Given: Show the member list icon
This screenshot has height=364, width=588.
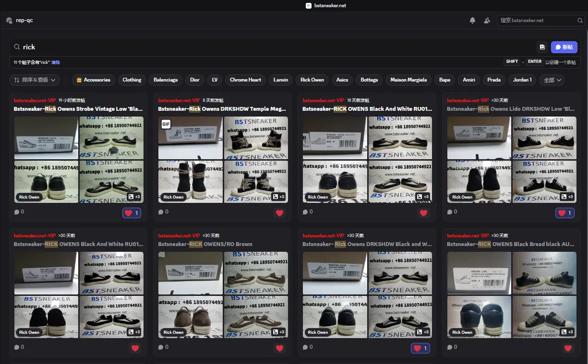Looking at the screenshot, I should click(x=487, y=20).
